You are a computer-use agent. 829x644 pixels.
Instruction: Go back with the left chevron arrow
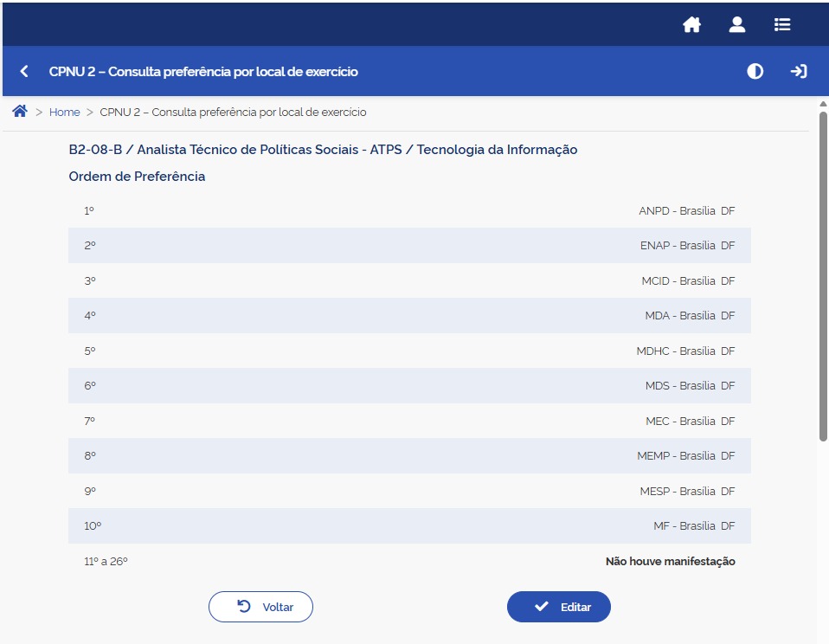tap(23, 71)
